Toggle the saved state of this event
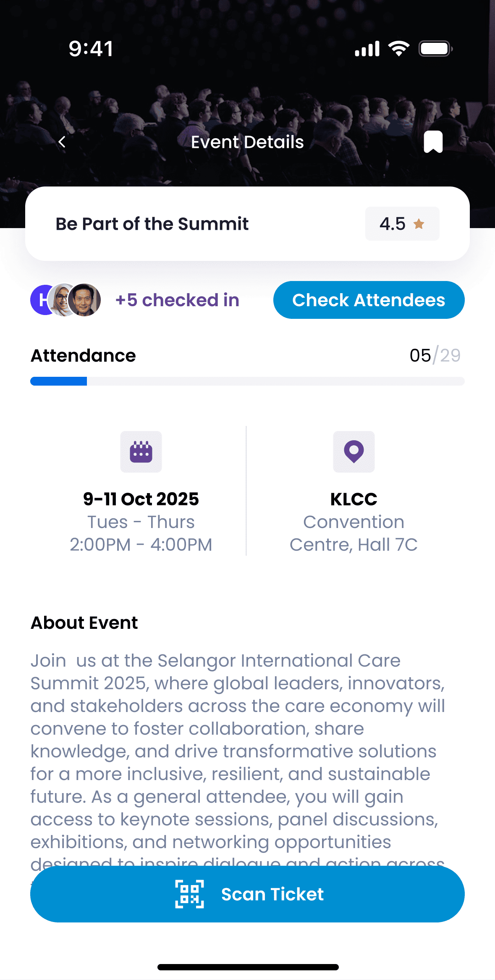Image resolution: width=495 pixels, height=980 pixels. (x=433, y=142)
